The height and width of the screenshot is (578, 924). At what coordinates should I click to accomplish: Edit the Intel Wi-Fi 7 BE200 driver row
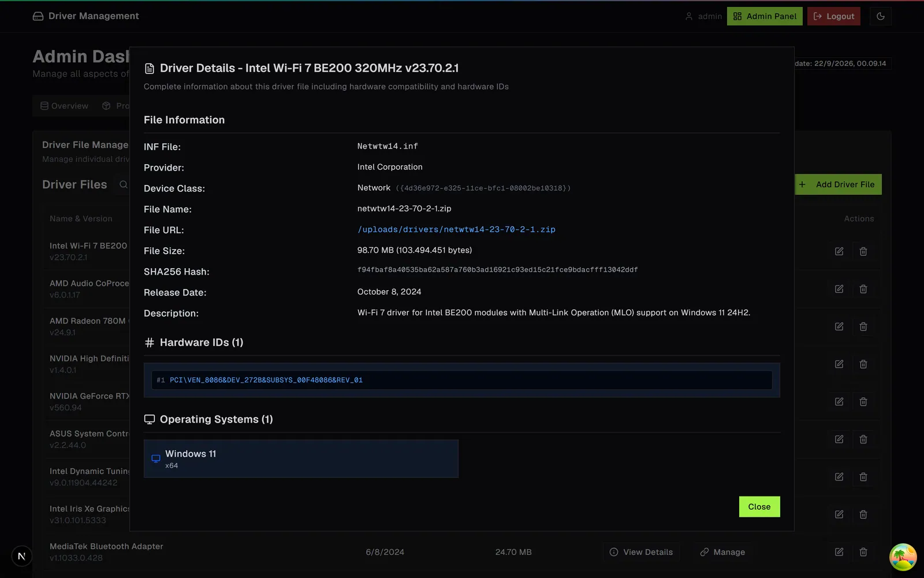click(x=839, y=251)
